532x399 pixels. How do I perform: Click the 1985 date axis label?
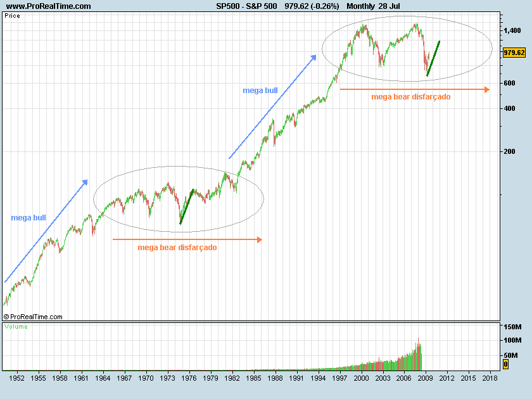coord(253,378)
